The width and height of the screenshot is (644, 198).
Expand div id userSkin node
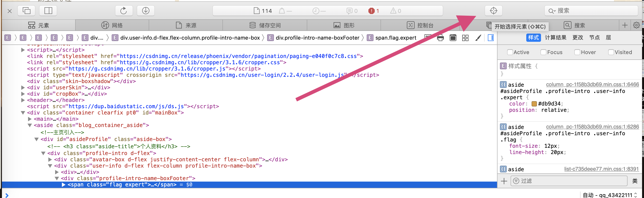(23, 88)
